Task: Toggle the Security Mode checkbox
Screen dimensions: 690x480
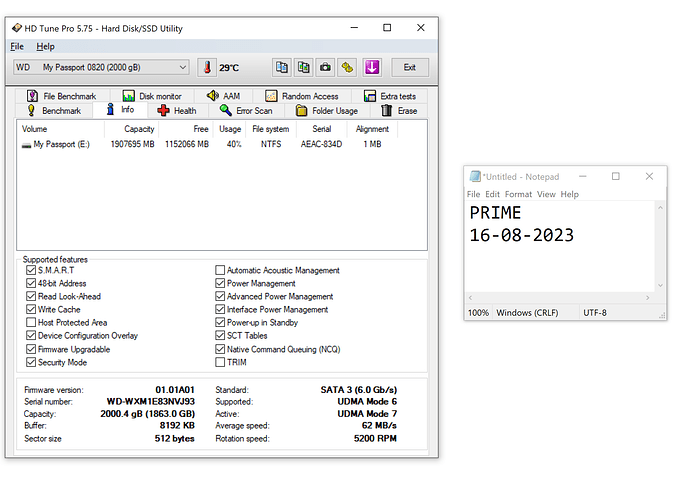Action: pyautogui.click(x=31, y=362)
